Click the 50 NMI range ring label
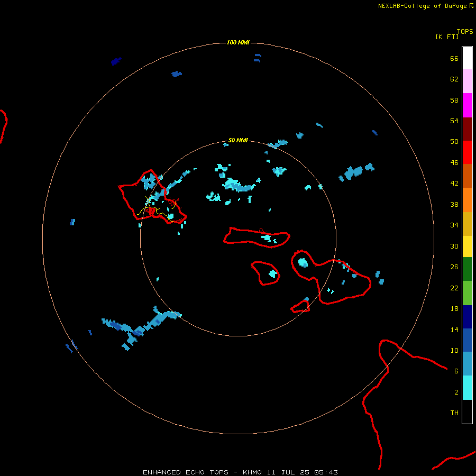 pos(238,140)
